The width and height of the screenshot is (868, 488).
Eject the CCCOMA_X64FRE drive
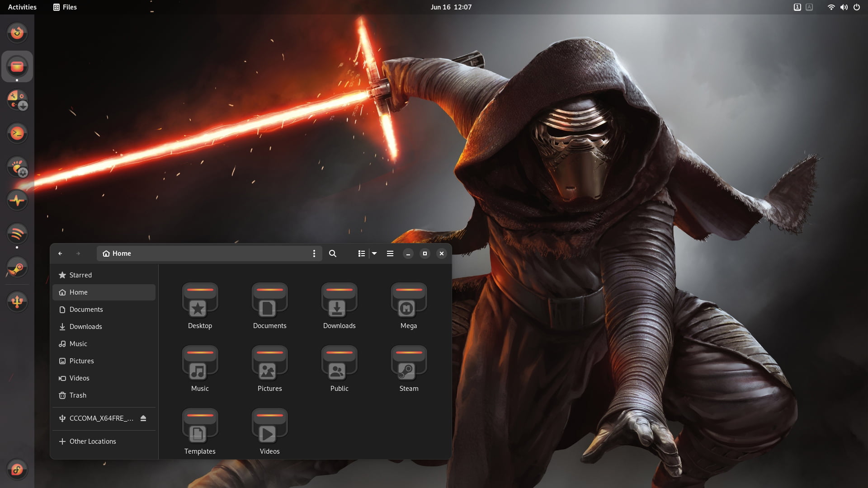coord(143,418)
